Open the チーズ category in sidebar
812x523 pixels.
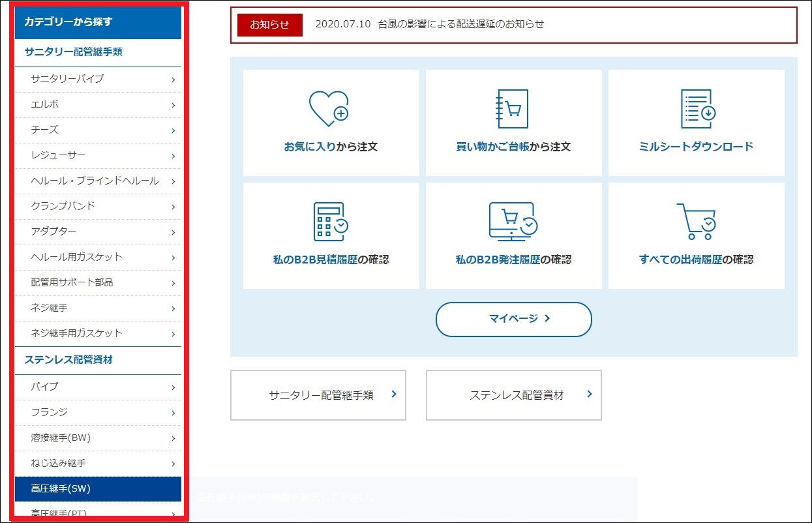(45, 130)
